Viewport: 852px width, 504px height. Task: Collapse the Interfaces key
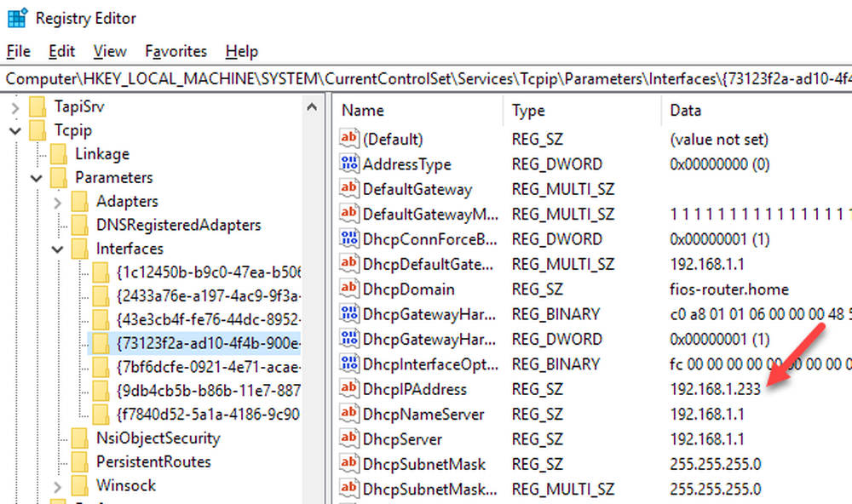[x=58, y=249]
